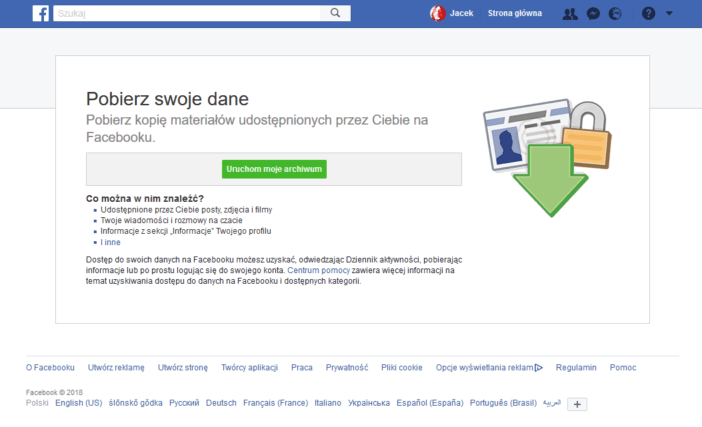Click the plus button for more languages
The height and width of the screenshot is (427, 702).
click(577, 404)
